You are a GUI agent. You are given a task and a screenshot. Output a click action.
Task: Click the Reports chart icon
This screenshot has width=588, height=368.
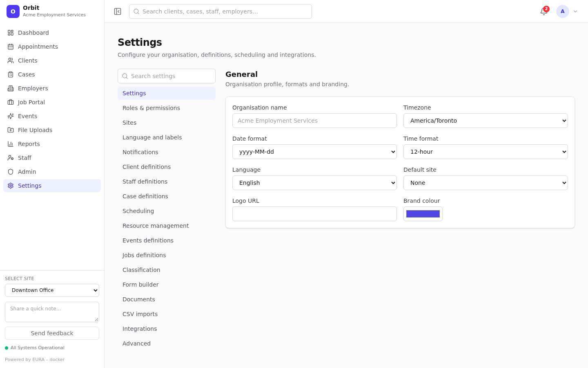click(x=11, y=144)
